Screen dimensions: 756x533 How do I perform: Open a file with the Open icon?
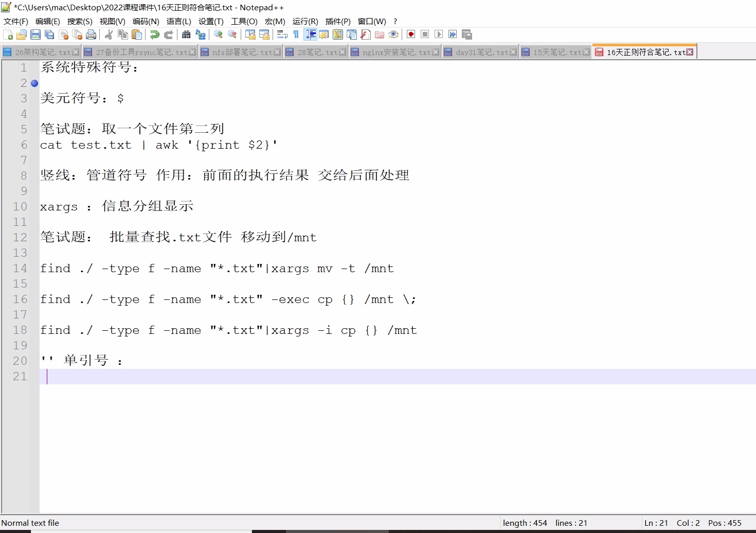tap(22, 34)
